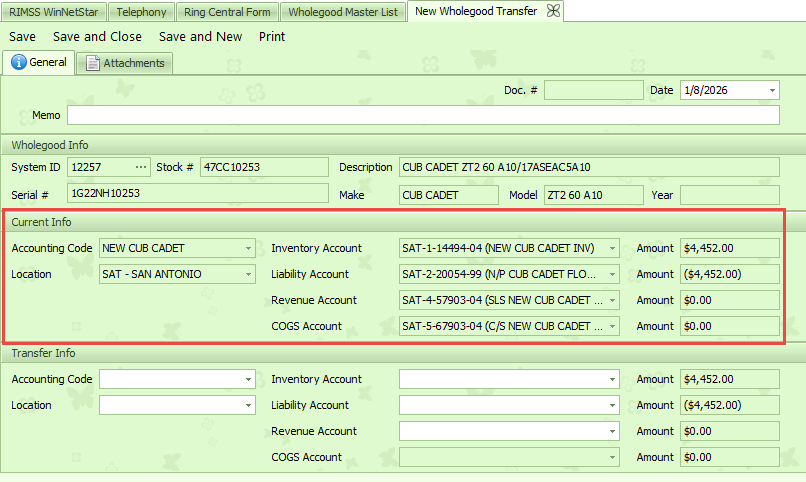Screen dimensions: 806x482
Task: Open Transfer Info COGS Account dropdown
Action: tap(612, 457)
